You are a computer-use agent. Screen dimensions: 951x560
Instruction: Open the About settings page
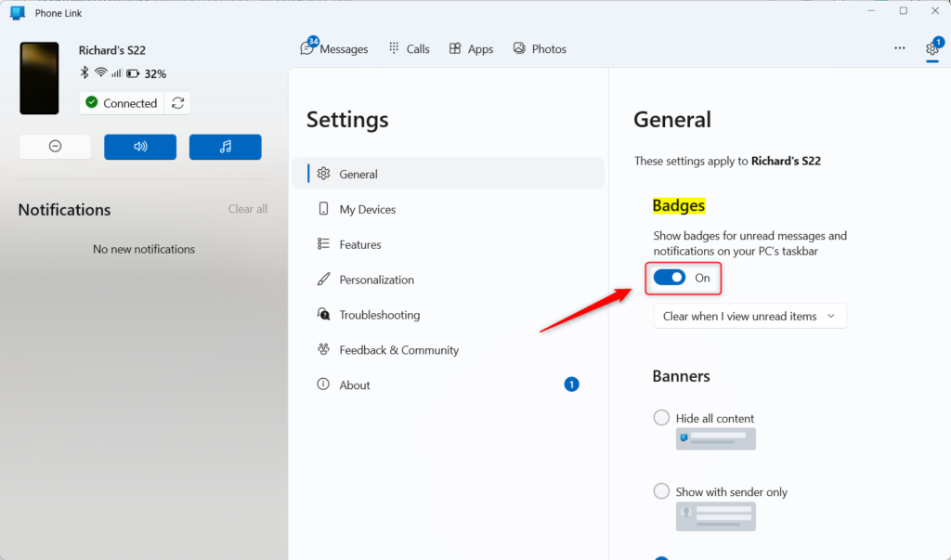(449, 385)
